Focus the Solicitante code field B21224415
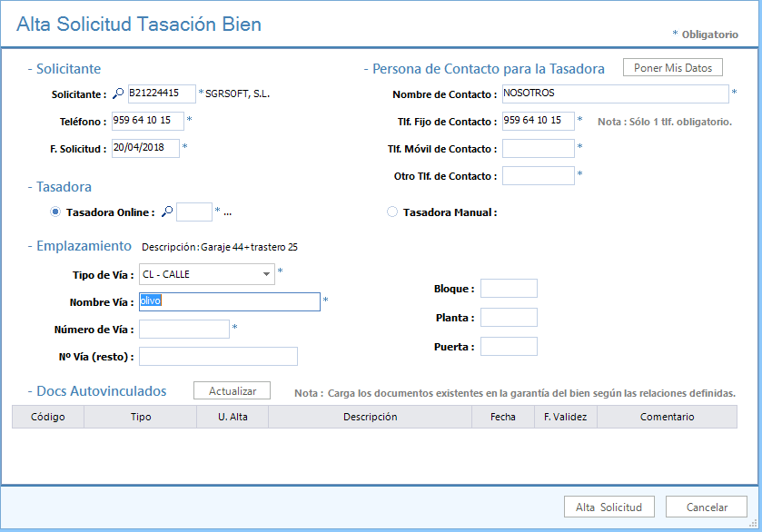This screenshot has height=532, width=762. pyautogui.click(x=162, y=94)
